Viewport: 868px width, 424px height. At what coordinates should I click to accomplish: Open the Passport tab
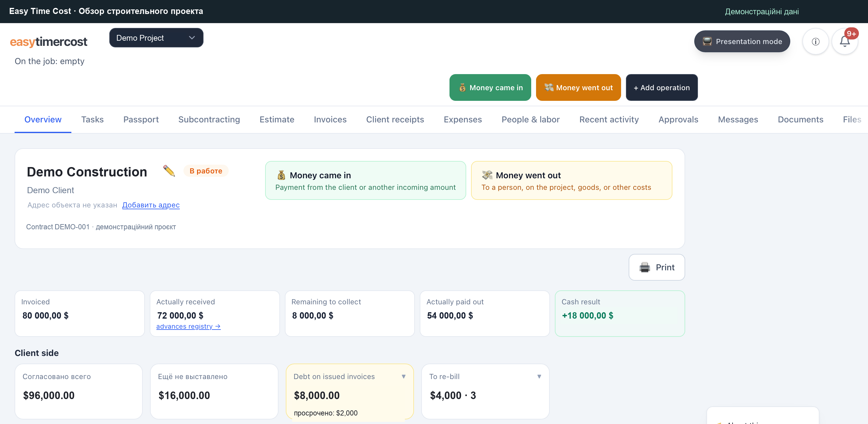pos(141,120)
